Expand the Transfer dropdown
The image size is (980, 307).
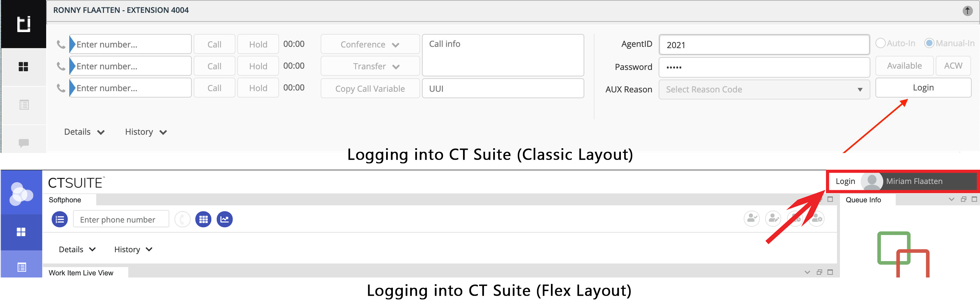370,66
